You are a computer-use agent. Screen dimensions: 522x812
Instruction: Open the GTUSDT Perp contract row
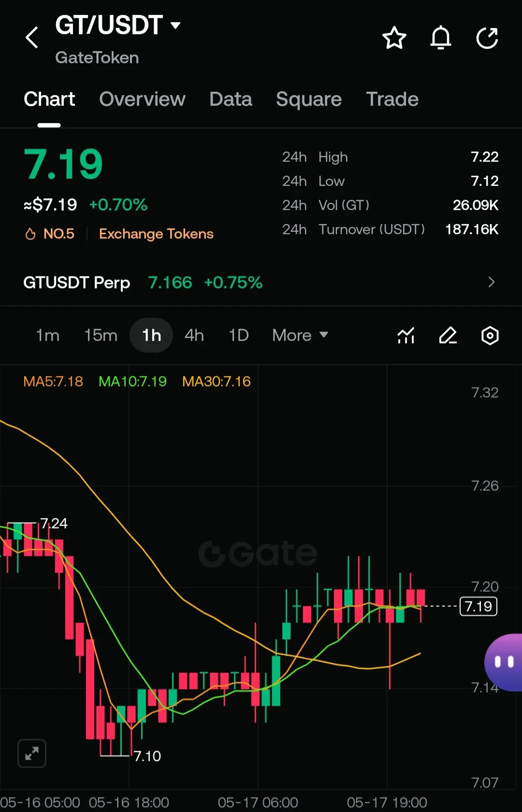[261, 282]
